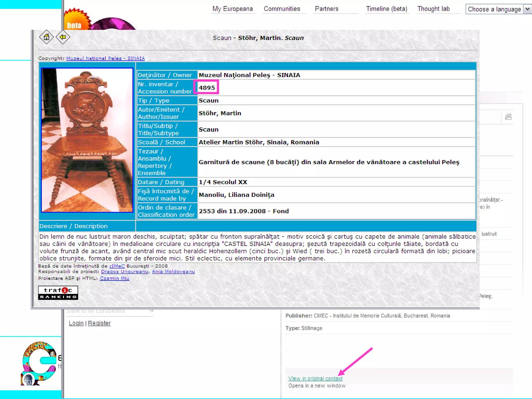Go to Partners page
532x399 pixels.
(x=327, y=9)
